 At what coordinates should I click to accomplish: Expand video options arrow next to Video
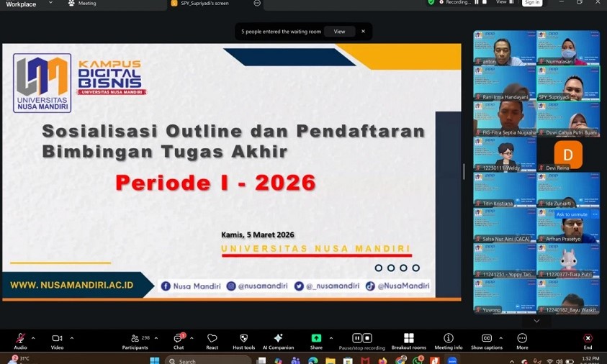click(71, 337)
